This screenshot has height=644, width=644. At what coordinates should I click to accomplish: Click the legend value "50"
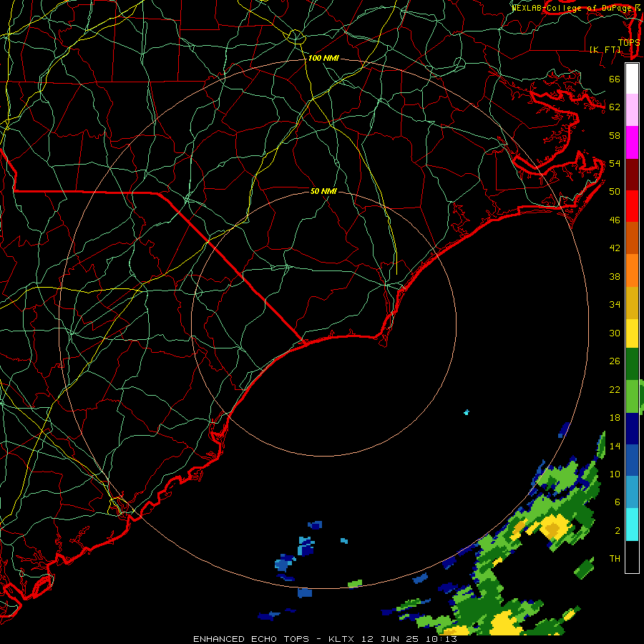pyautogui.click(x=615, y=191)
